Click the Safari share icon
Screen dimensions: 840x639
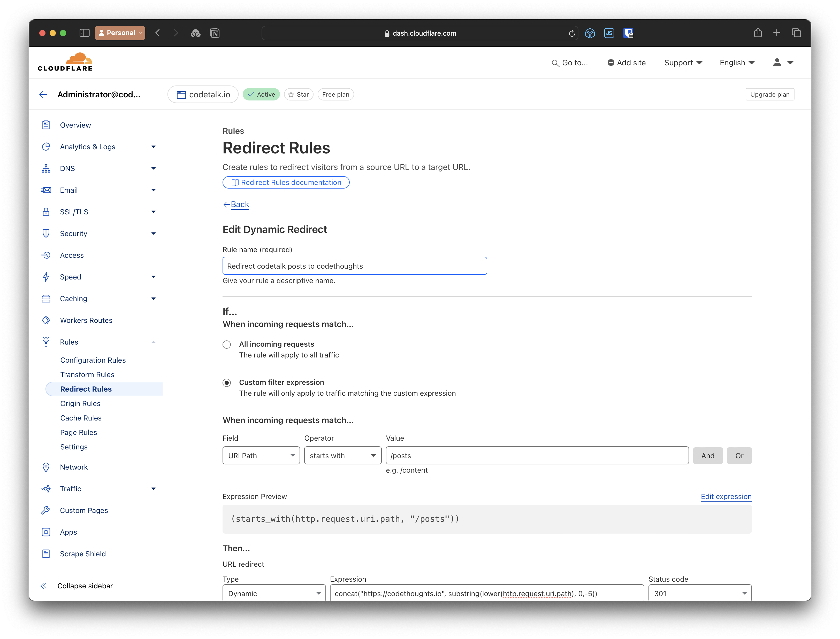(x=757, y=33)
